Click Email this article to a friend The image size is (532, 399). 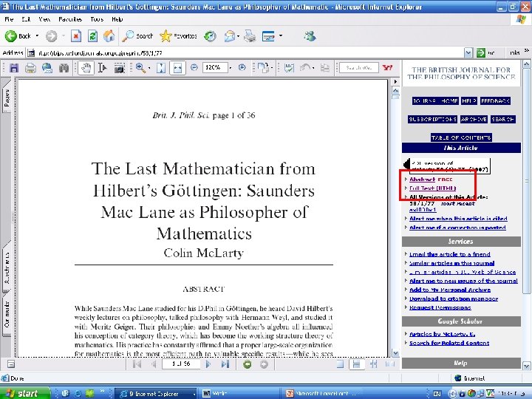point(449,254)
